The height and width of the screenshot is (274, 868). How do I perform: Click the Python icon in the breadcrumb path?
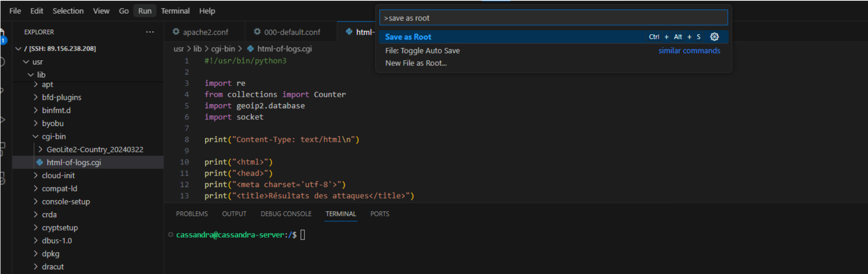(250, 49)
